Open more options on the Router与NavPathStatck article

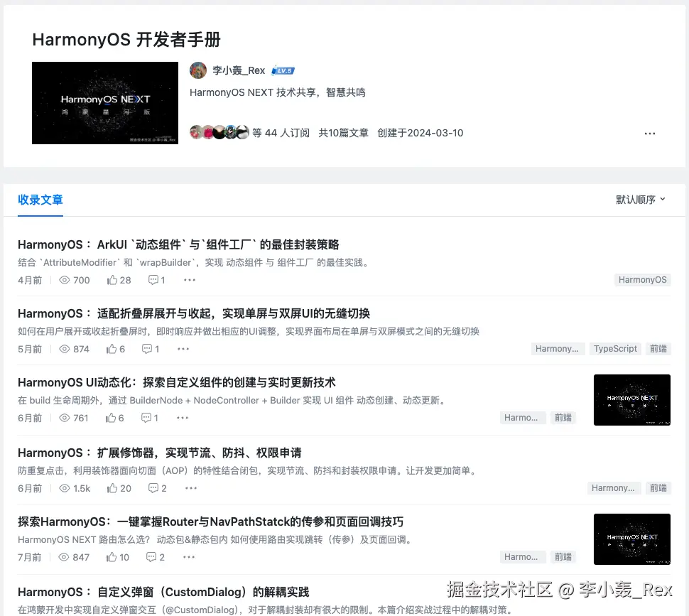pyautogui.click(x=189, y=557)
